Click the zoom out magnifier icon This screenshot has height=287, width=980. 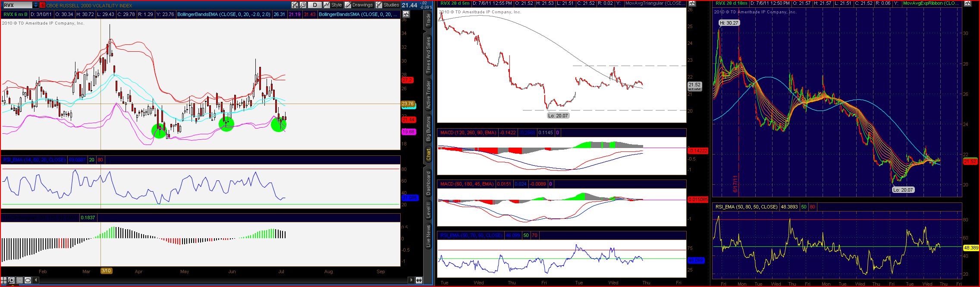pyautogui.click(x=19, y=280)
